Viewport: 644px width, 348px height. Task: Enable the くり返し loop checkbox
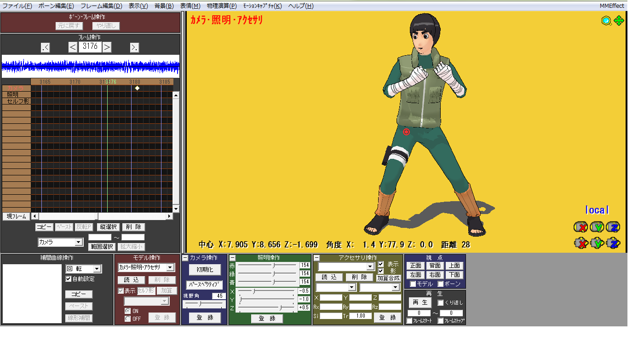pos(440,303)
